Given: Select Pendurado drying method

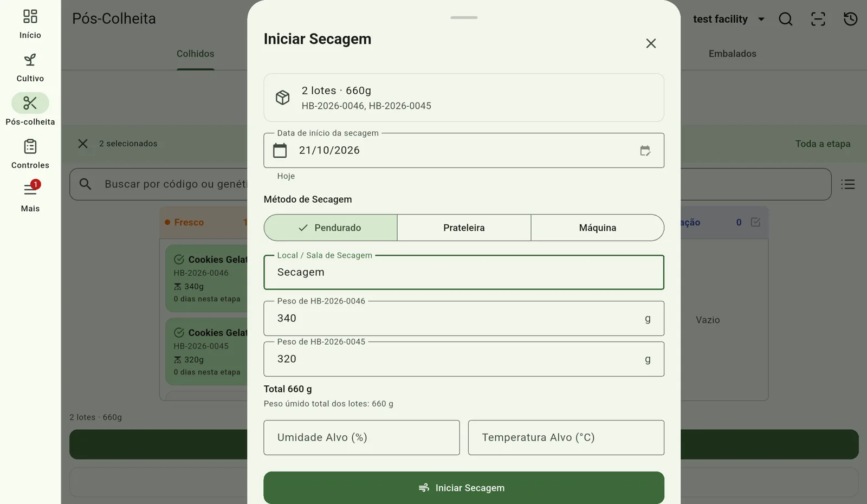Looking at the screenshot, I should (331, 228).
